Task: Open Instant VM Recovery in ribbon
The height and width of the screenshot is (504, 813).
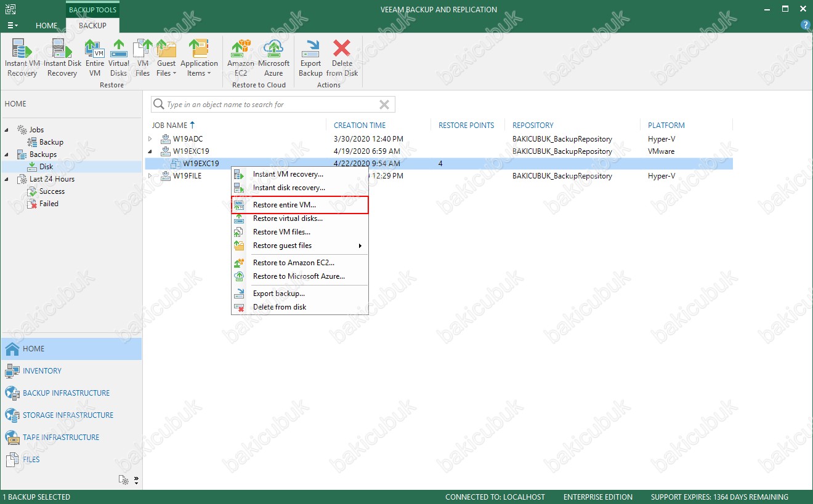Action: (x=22, y=58)
